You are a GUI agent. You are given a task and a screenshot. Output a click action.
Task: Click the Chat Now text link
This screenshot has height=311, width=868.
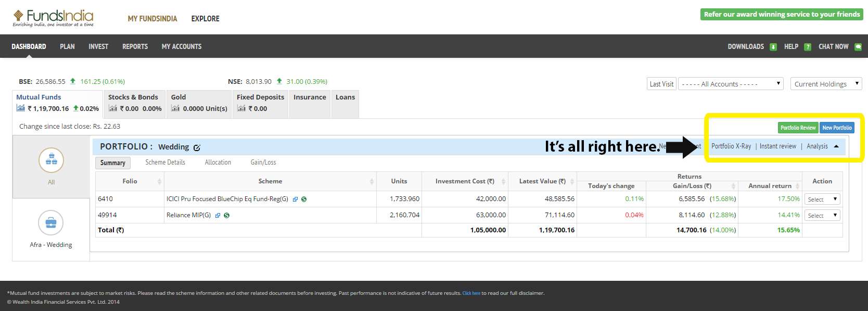[833, 46]
